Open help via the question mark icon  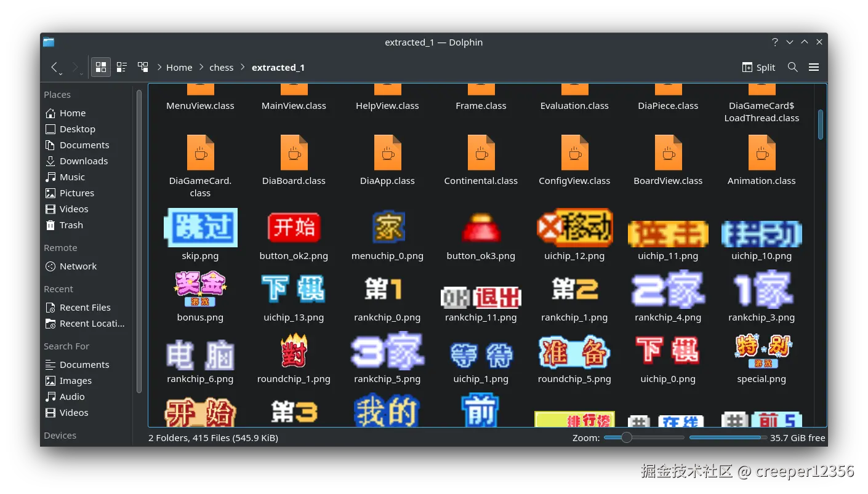coord(774,42)
